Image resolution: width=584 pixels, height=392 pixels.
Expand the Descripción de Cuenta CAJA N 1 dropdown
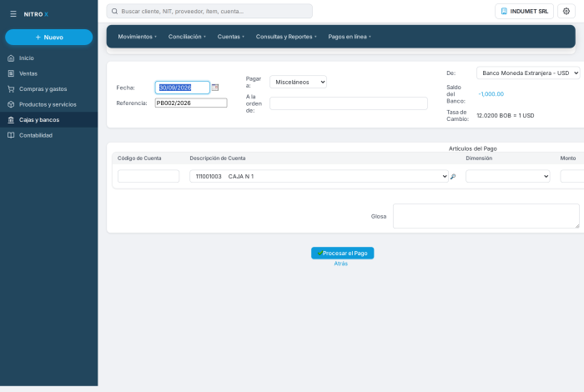[x=319, y=177]
